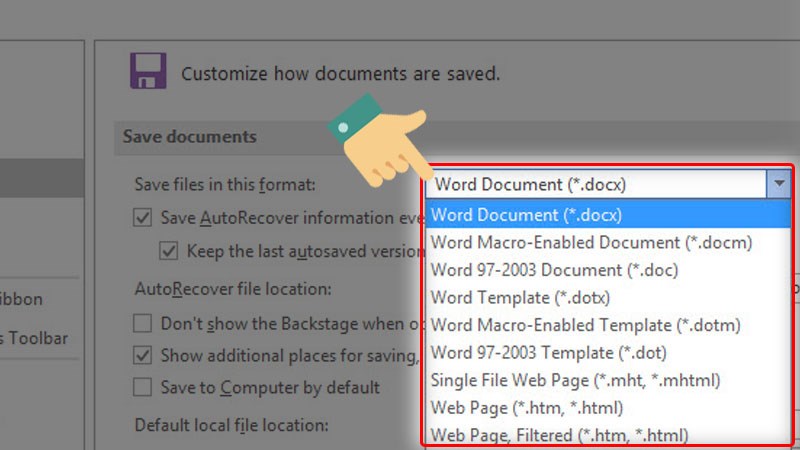Image resolution: width=800 pixels, height=450 pixels.
Task: Uncheck Keep the last autosaved version
Action: click(x=169, y=250)
